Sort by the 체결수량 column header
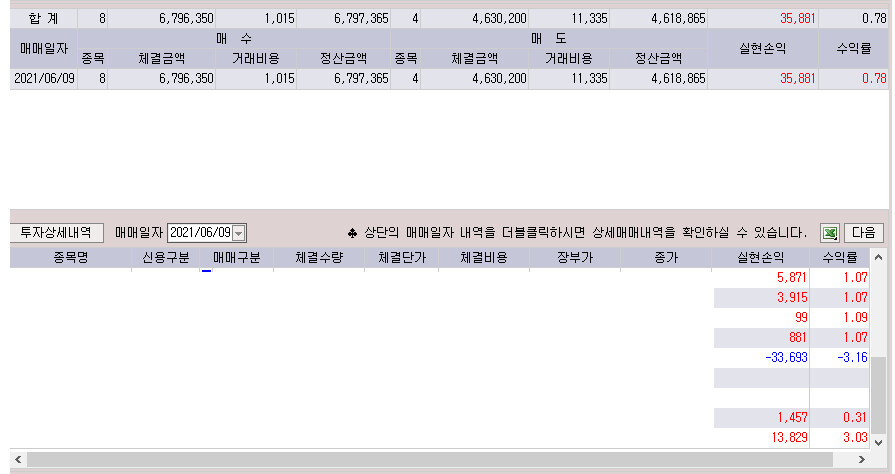This screenshot has height=474, width=895. [x=319, y=258]
